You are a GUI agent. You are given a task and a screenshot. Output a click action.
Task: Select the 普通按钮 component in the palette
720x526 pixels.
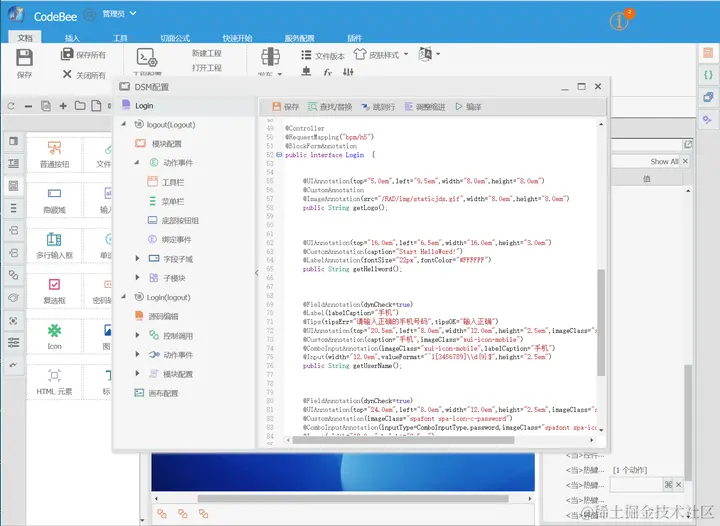[x=54, y=155]
